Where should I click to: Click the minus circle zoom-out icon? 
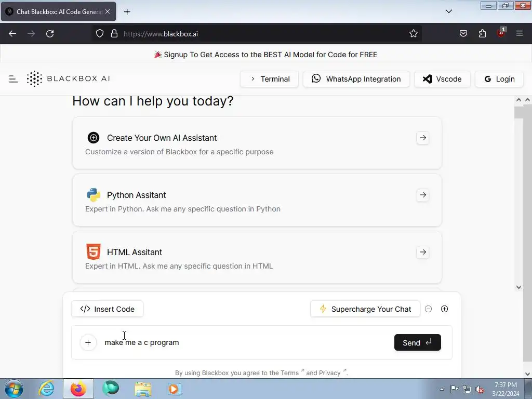428,309
